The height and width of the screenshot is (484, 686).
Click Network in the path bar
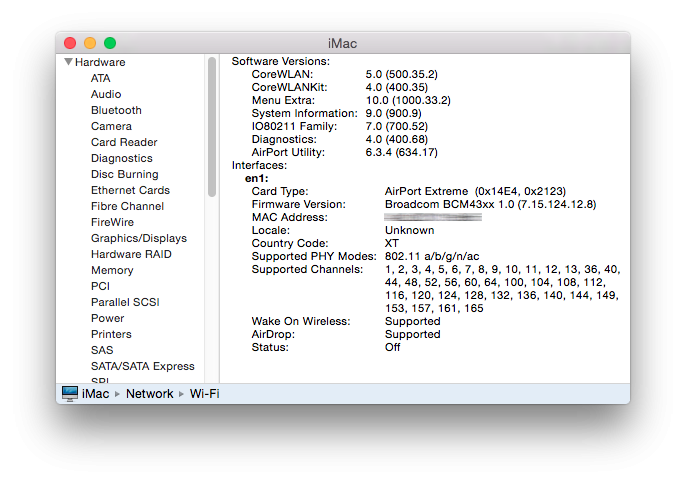click(149, 393)
